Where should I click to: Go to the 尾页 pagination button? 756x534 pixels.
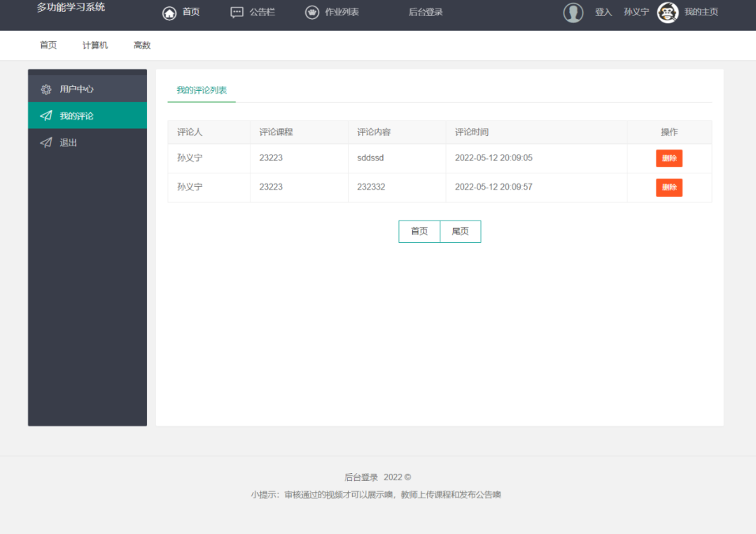click(x=461, y=232)
